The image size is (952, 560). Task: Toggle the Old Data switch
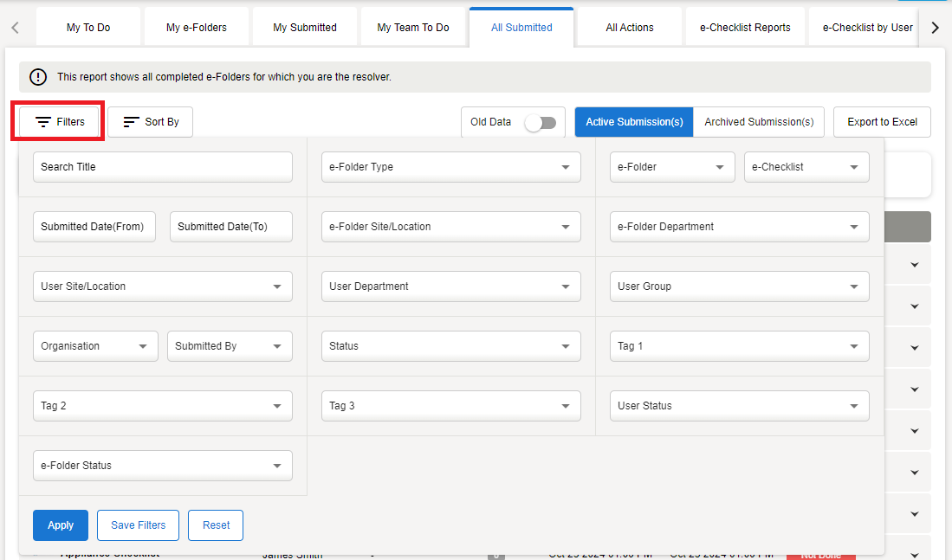[540, 122]
